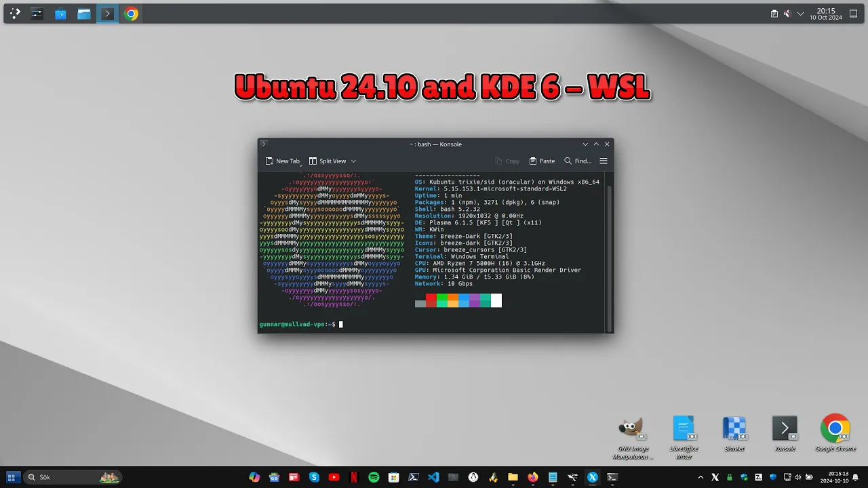This screenshot has width=868, height=488.
Task: Open the clipboard tray icon in KDE panel
Action: [x=774, y=14]
